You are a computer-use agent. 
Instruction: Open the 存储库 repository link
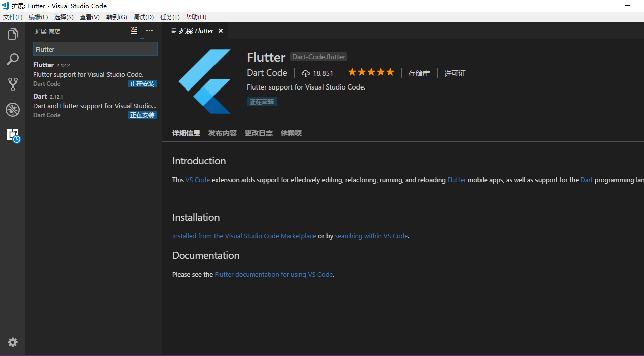(419, 73)
